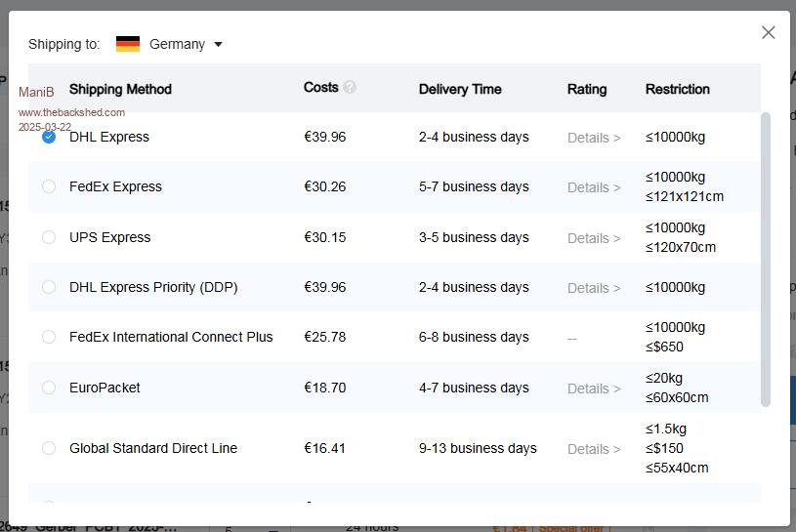View Details for Global Standard Direct Line
Screen dimensions: 796x532
click(594, 449)
